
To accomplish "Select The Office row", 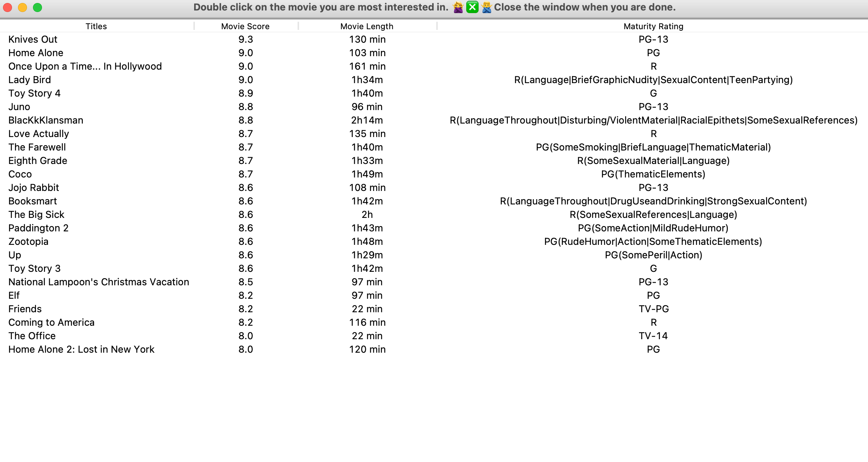I will pos(32,336).
